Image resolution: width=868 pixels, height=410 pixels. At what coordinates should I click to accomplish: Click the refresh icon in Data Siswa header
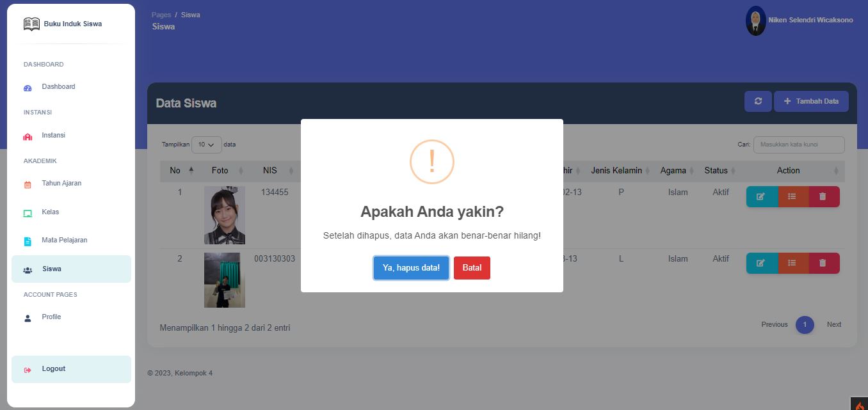(x=758, y=101)
